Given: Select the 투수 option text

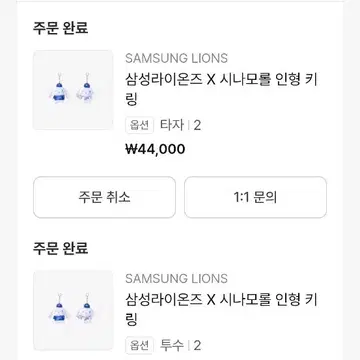Looking at the screenshot, I should click(172, 345).
